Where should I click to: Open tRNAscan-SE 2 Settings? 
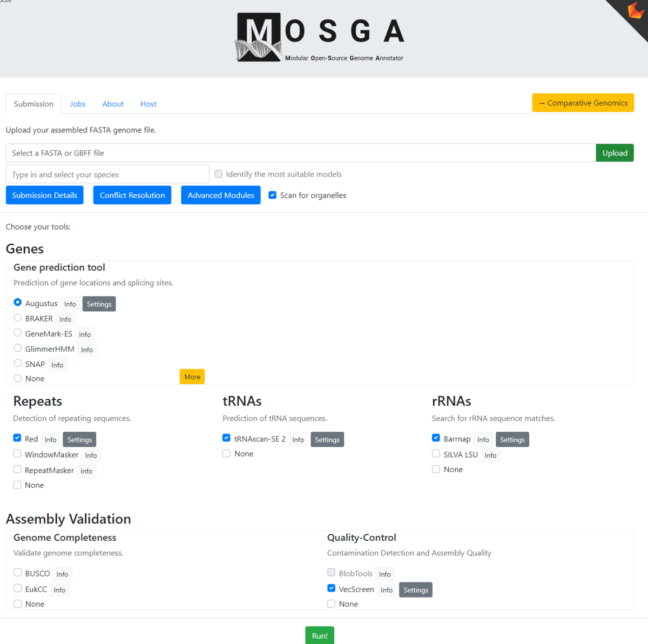click(x=327, y=440)
